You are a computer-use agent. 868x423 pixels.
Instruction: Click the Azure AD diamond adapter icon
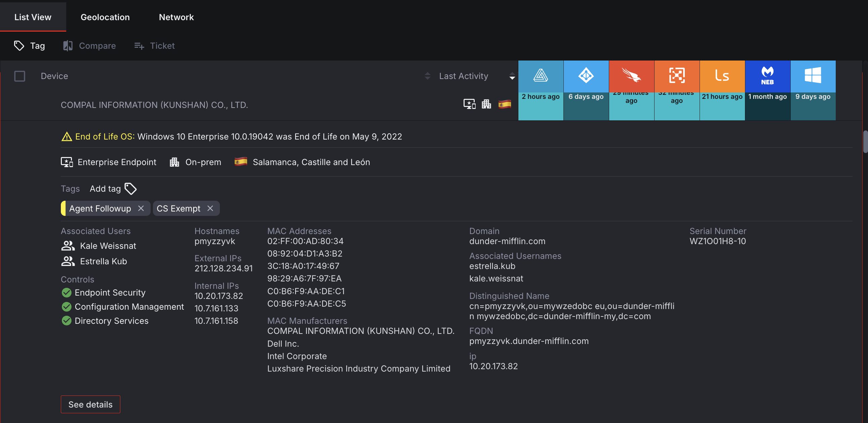(586, 76)
